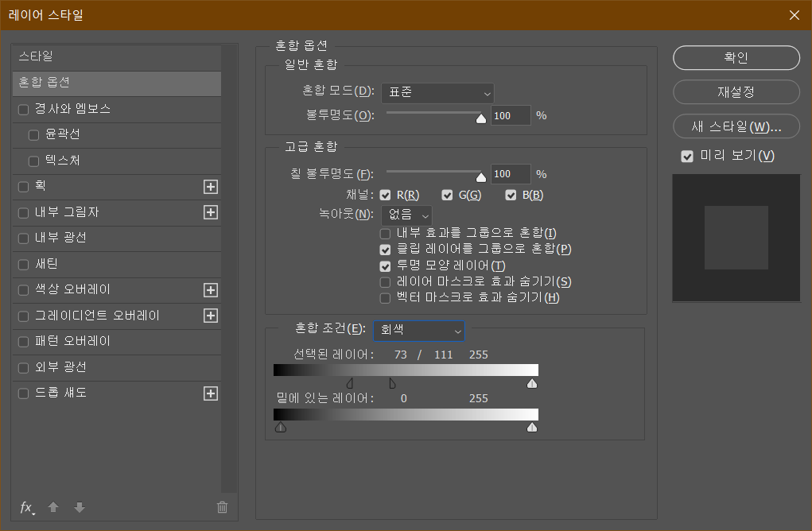812x531 pixels.
Task: Click the 불투명도 slider thumb
Action: (x=481, y=118)
